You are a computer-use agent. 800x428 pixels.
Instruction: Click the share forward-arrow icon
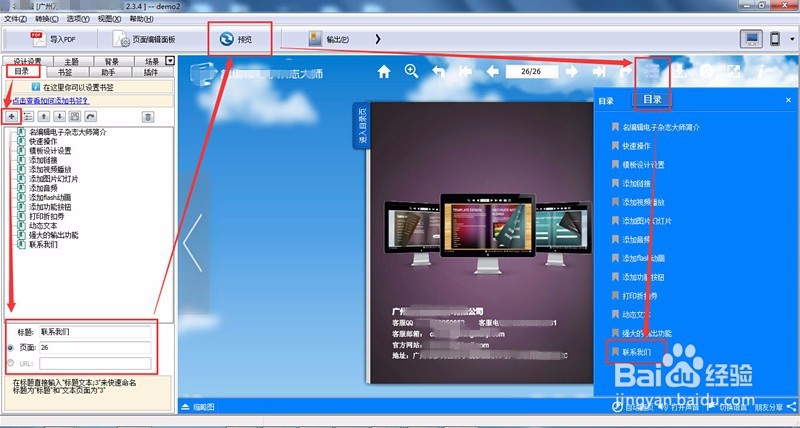point(626,71)
